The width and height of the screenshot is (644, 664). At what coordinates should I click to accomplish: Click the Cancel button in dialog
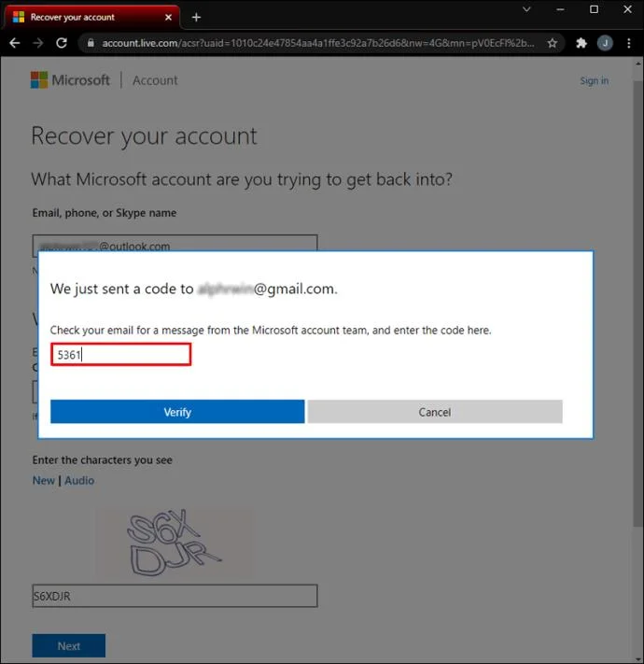(435, 412)
